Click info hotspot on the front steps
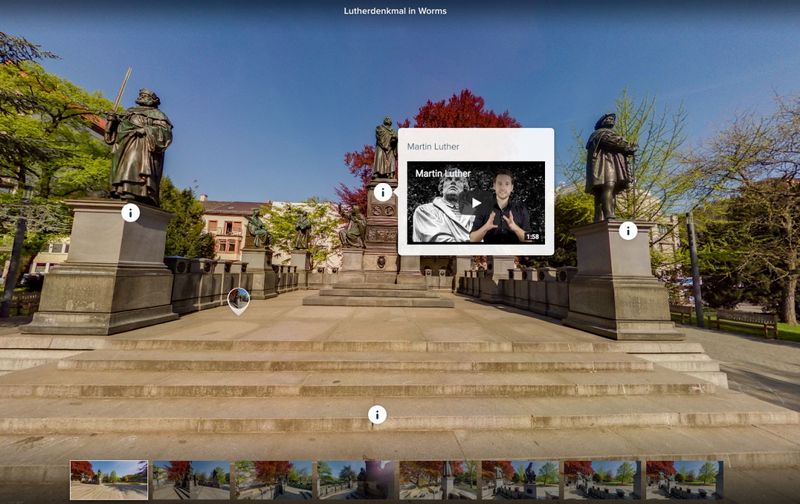 point(377,415)
